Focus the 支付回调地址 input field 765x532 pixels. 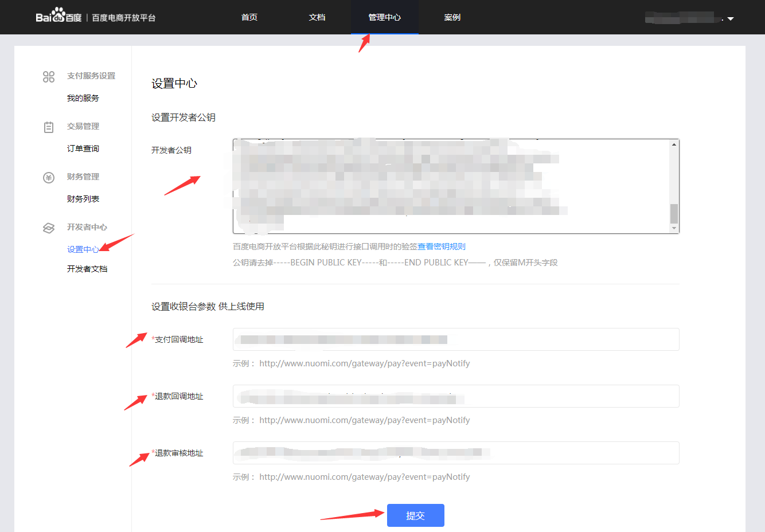point(455,339)
